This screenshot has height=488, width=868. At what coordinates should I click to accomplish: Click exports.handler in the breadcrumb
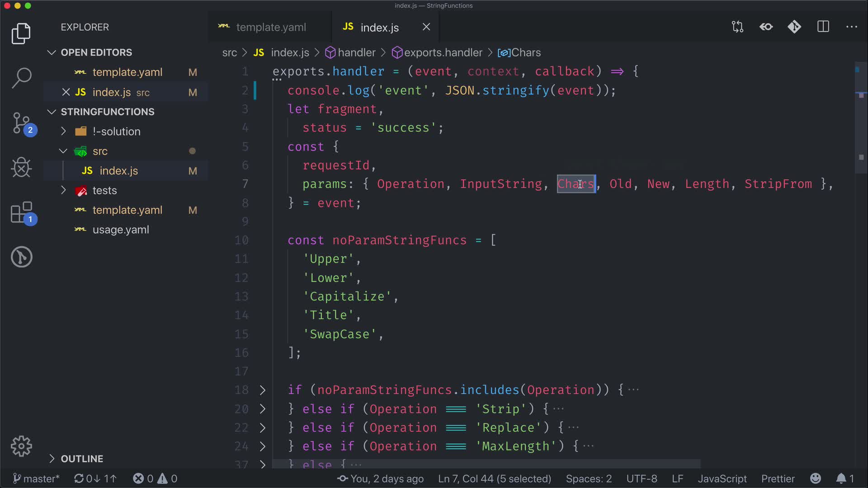pyautogui.click(x=442, y=53)
